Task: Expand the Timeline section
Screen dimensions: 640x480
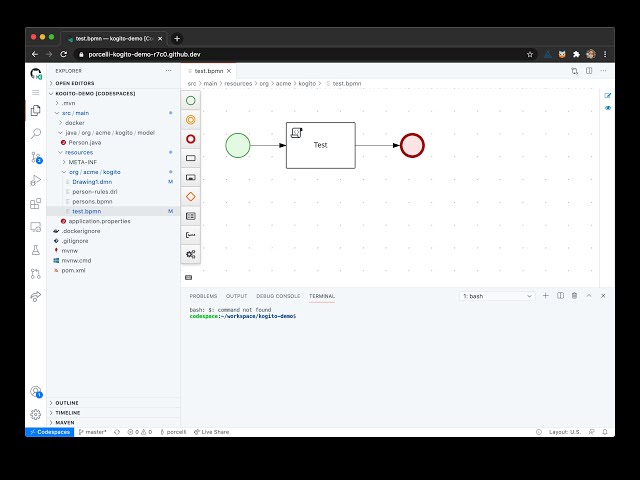Action: [113, 413]
